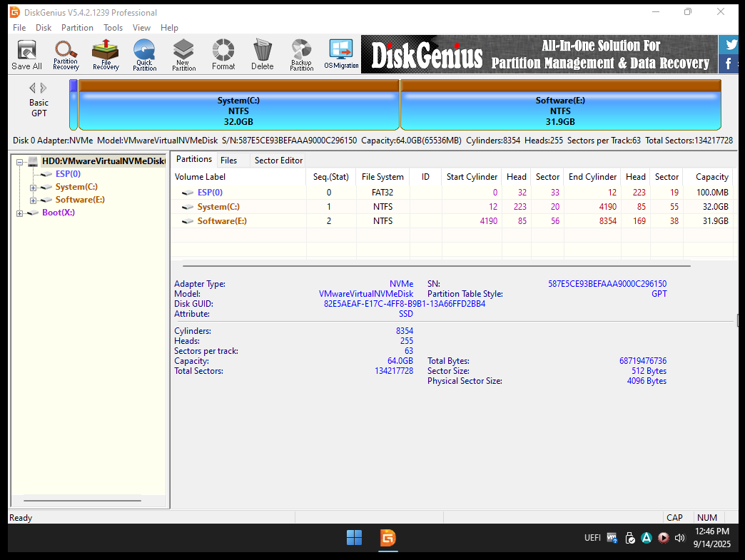Select the System(C:) partition bar in disk map

(238, 105)
